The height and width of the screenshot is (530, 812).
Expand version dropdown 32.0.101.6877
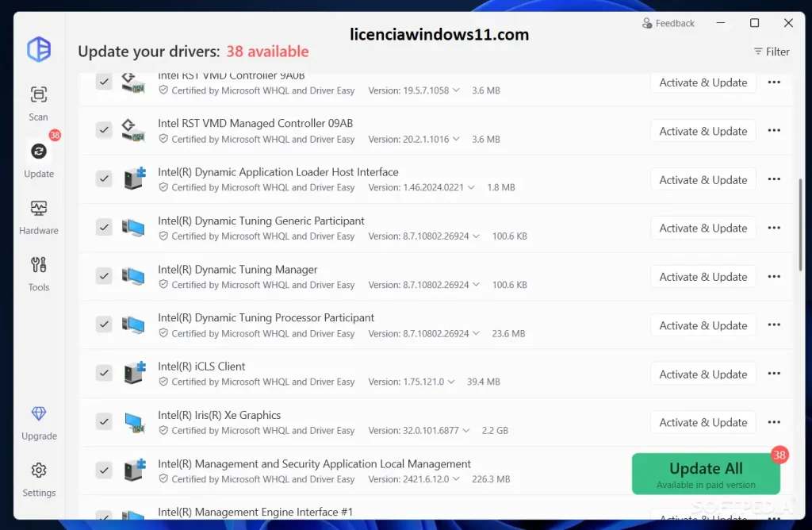click(466, 431)
